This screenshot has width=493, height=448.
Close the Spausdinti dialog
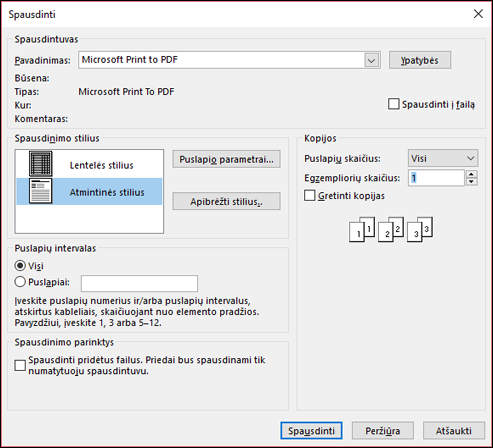tap(478, 14)
